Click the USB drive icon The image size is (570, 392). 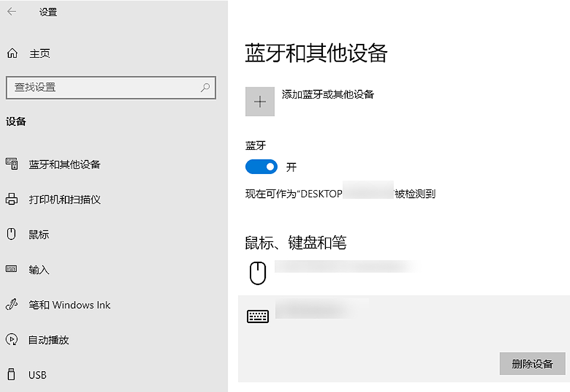coord(12,375)
